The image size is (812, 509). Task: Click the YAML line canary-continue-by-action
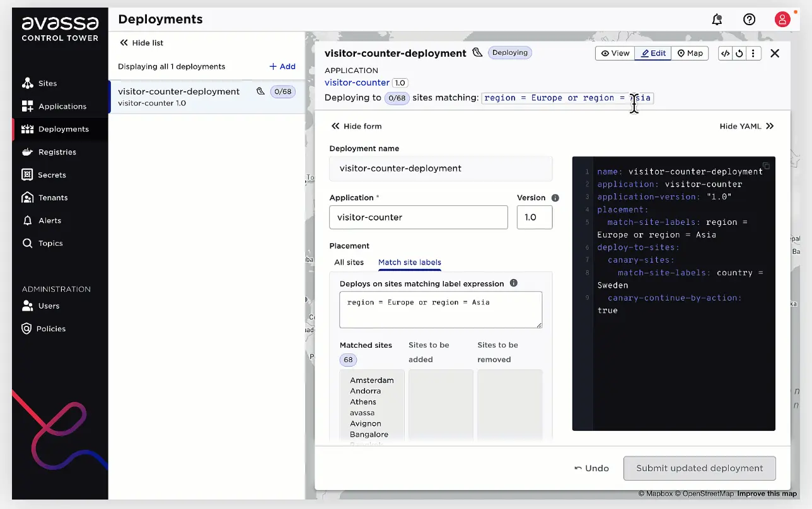[670, 304]
